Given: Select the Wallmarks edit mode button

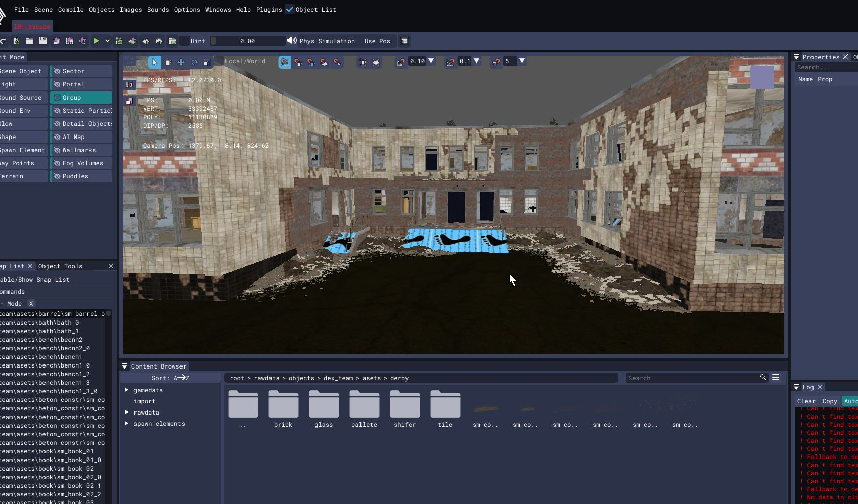Looking at the screenshot, I should (81, 150).
